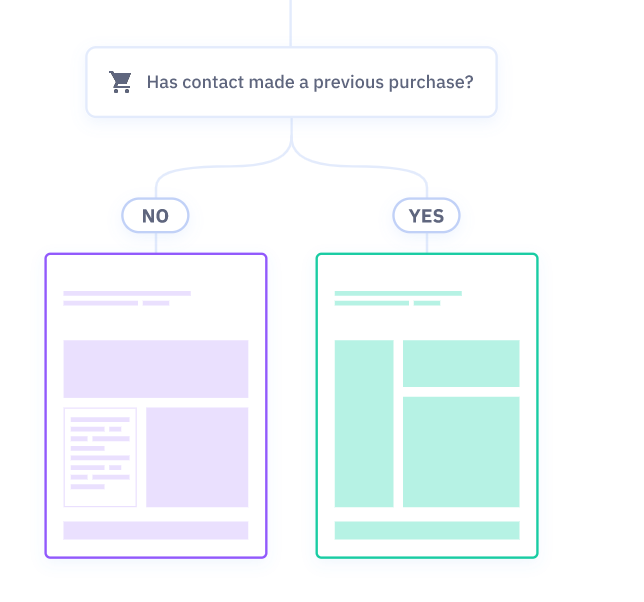Select the purple footer bar
The height and width of the screenshot is (602, 644).
(156, 530)
